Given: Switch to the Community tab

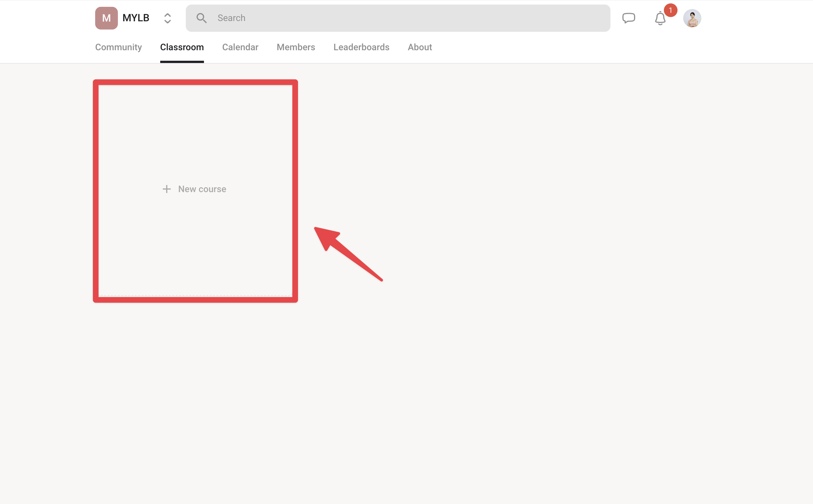Looking at the screenshot, I should click(118, 47).
